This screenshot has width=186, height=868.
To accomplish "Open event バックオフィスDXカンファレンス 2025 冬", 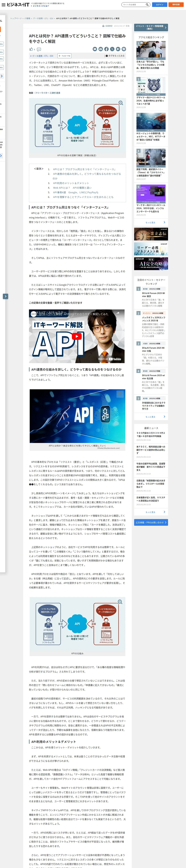I will click(153, 319).
